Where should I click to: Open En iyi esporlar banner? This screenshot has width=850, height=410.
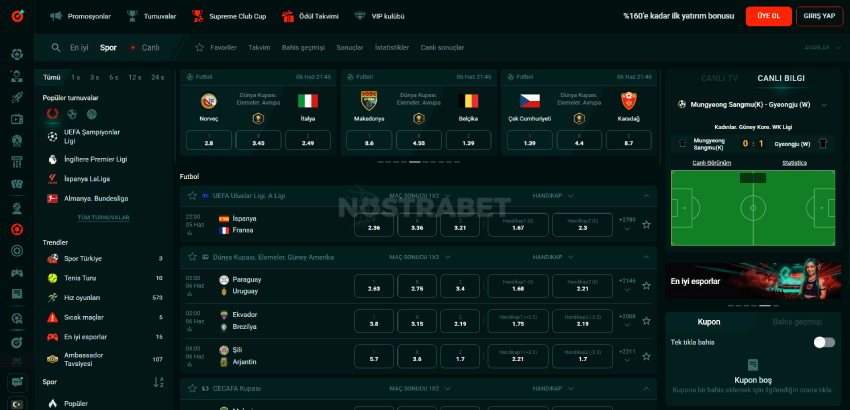[753, 281]
